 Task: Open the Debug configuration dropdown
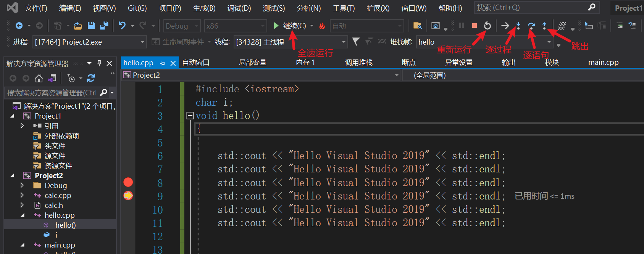[x=182, y=26]
